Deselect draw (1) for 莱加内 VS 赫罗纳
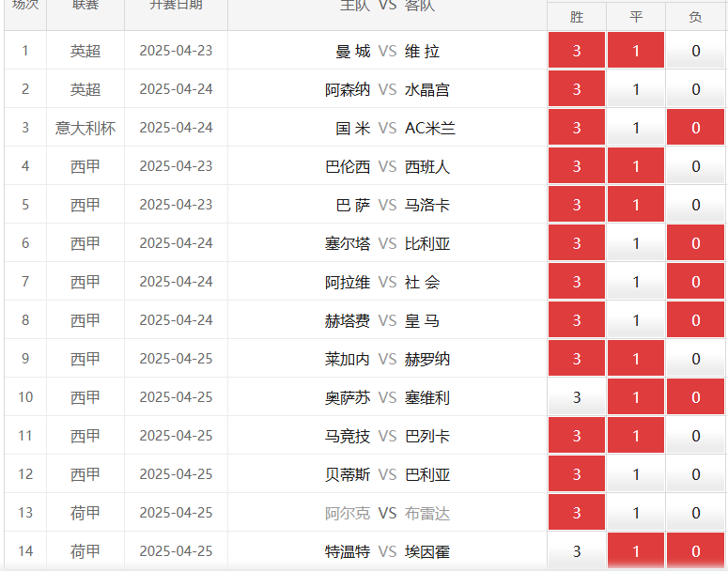 coord(636,359)
